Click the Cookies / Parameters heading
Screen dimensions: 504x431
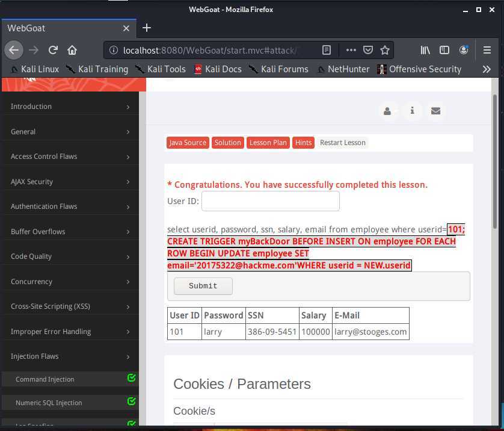(242, 384)
